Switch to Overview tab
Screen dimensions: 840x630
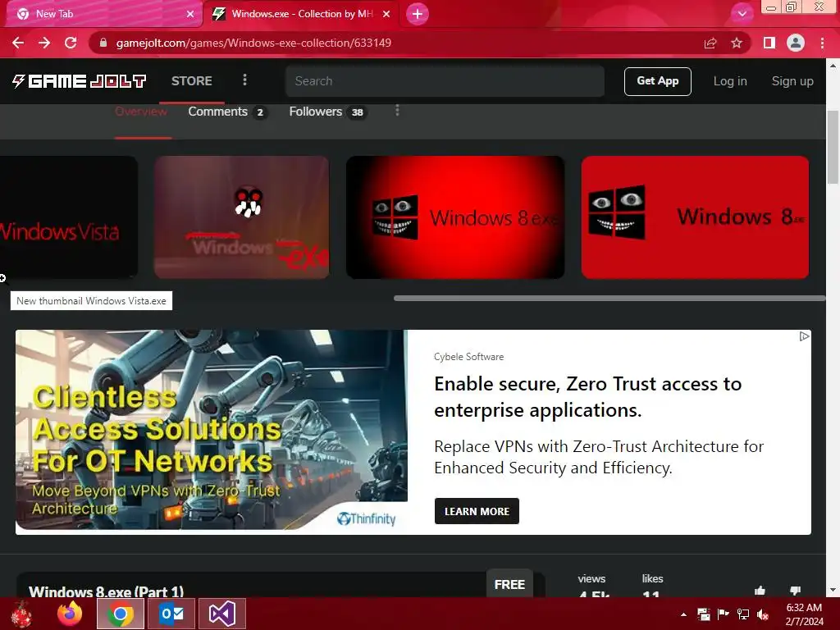(141, 112)
